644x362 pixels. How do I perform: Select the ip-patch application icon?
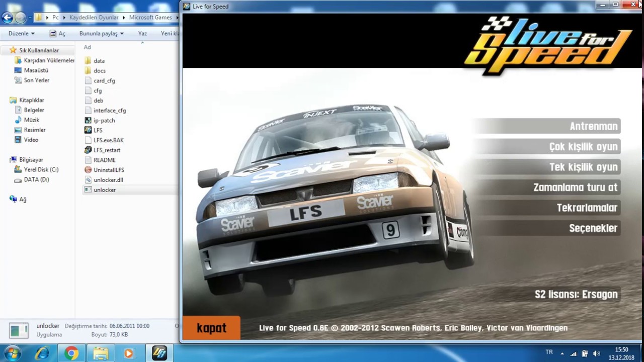[88, 120]
